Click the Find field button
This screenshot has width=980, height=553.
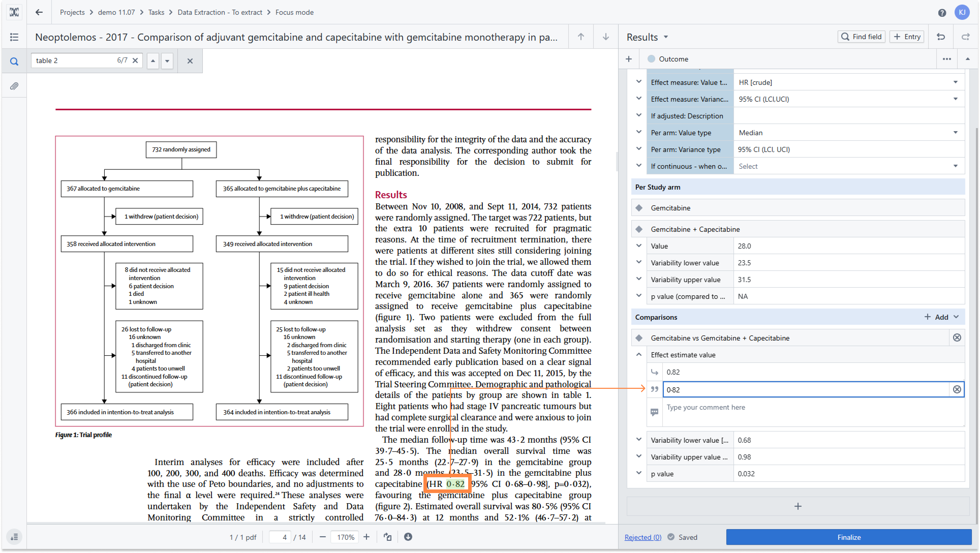point(861,37)
